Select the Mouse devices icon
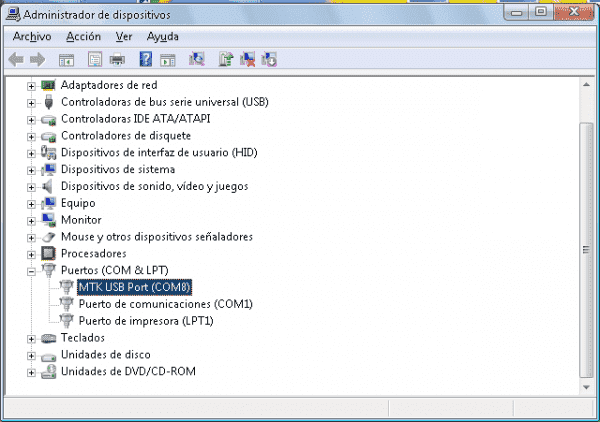Screen dimensions: 600x422 (x=49, y=237)
